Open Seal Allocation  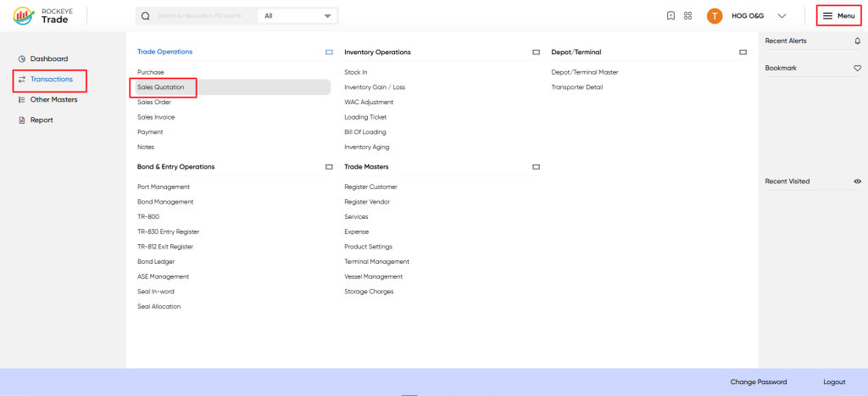tap(159, 307)
